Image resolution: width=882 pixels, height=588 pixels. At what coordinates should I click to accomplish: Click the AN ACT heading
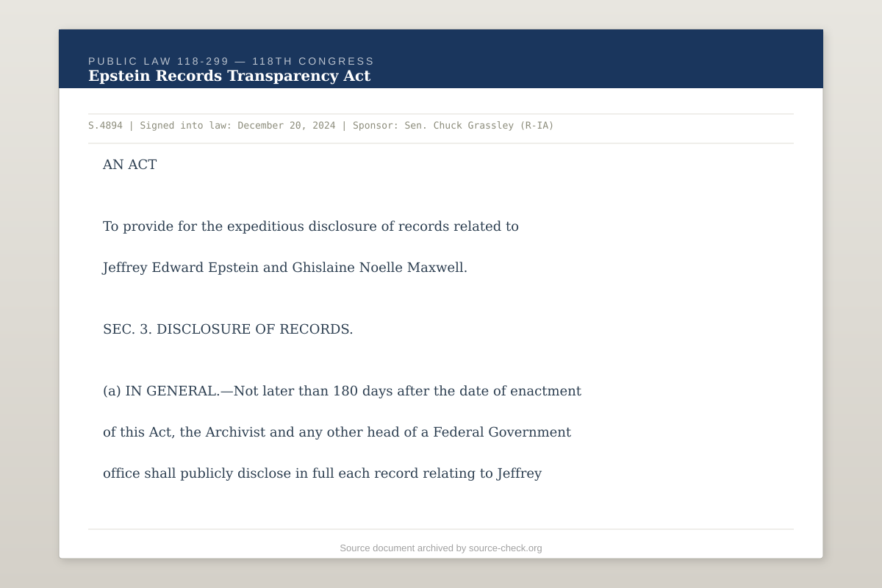click(x=129, y=164)
